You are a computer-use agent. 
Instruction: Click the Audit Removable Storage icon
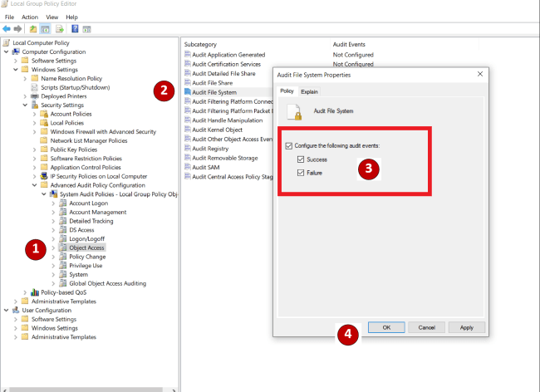(188, 158)
